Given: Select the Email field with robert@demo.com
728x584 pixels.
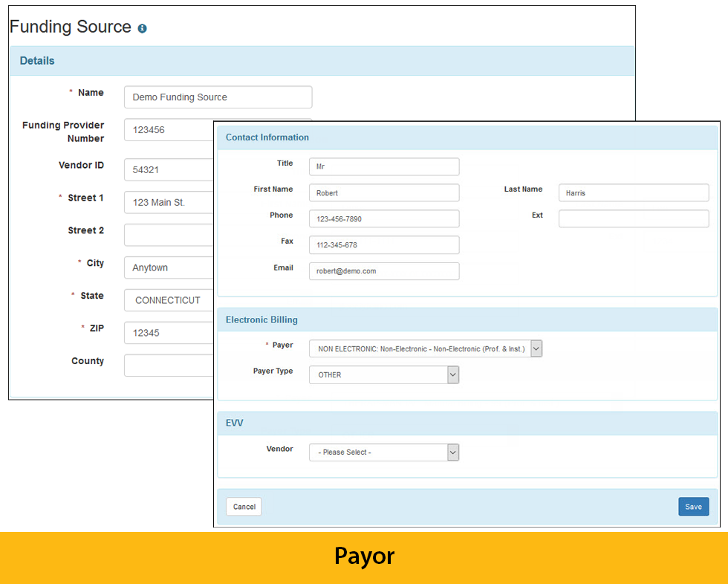Looking at the screenshot, I should tap(383, 271).
